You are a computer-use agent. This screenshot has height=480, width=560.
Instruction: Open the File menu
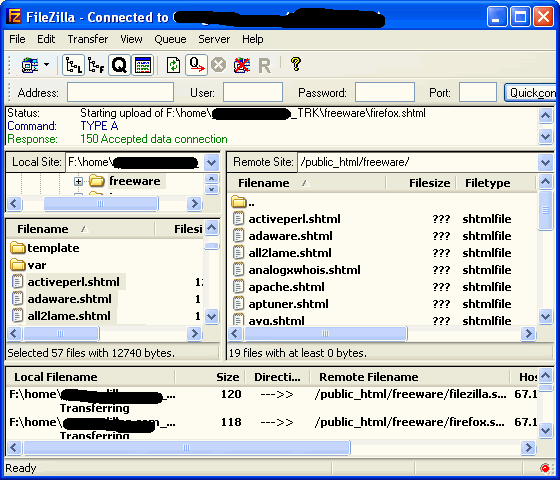[x=17, y=39]
